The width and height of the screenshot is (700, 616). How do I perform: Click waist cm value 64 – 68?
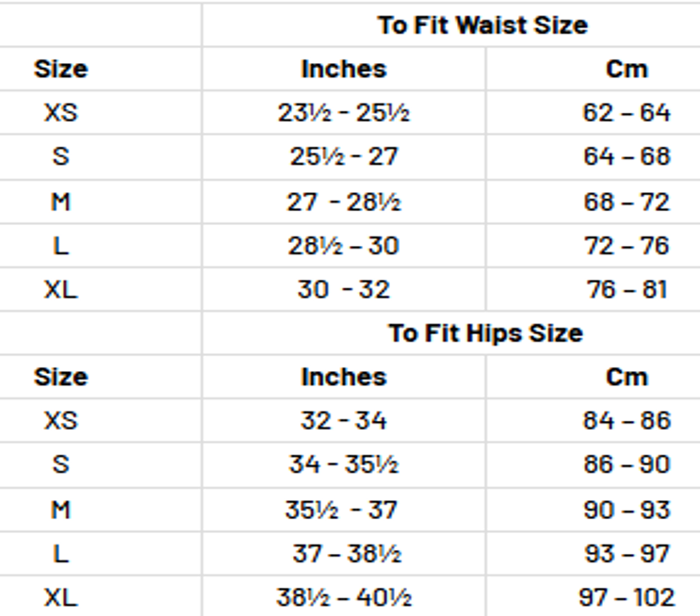coord(627,155)
